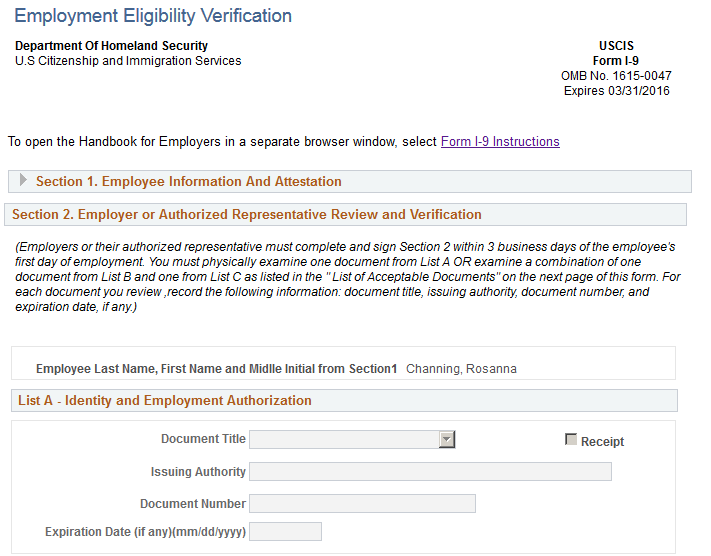The width and height of the screenshot is (711, 556).
Task: Click List A Identity and Employment Authorization header
Action: tap(165, 400)
